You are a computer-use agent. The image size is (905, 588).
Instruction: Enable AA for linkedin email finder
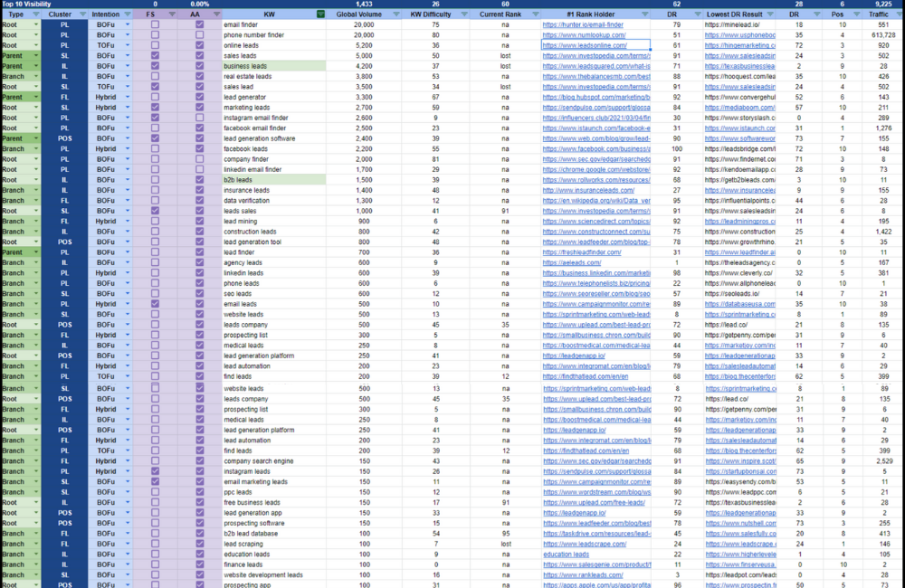coord(200,170)
